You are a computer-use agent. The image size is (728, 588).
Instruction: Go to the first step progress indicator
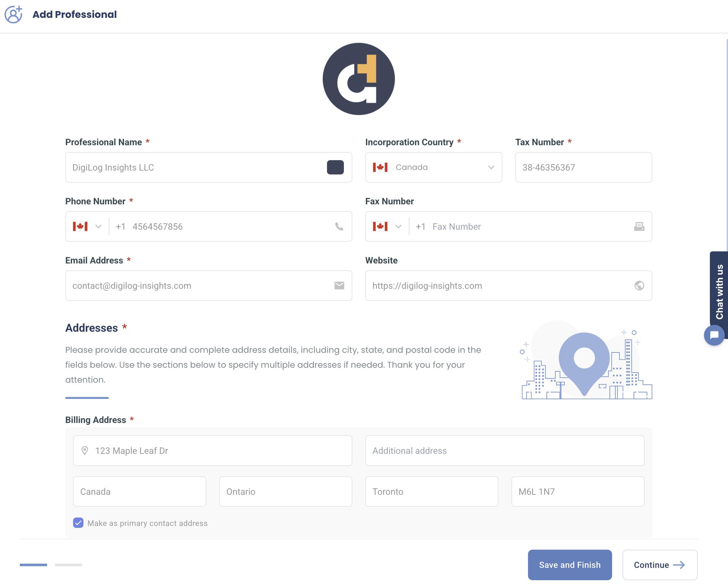pos(33,565)
